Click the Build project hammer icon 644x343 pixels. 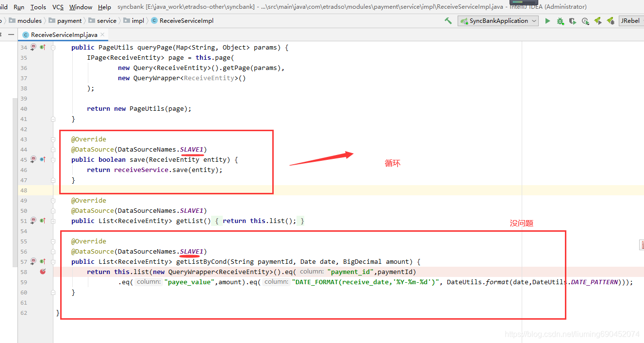tap(448, 21)
